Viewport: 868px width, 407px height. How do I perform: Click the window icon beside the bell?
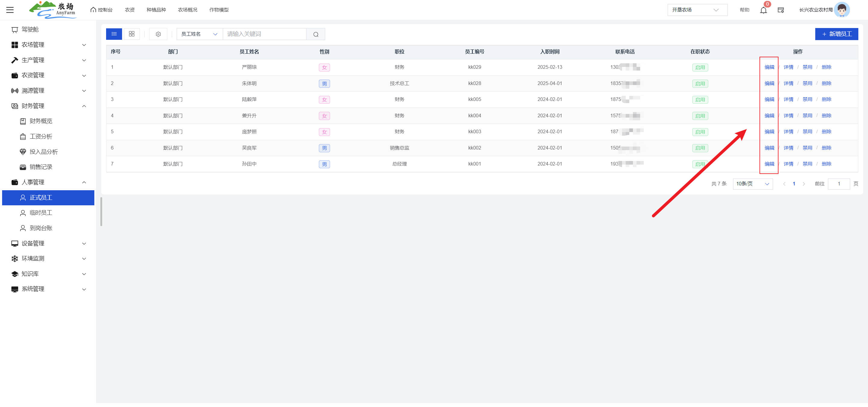coord(781,10)
